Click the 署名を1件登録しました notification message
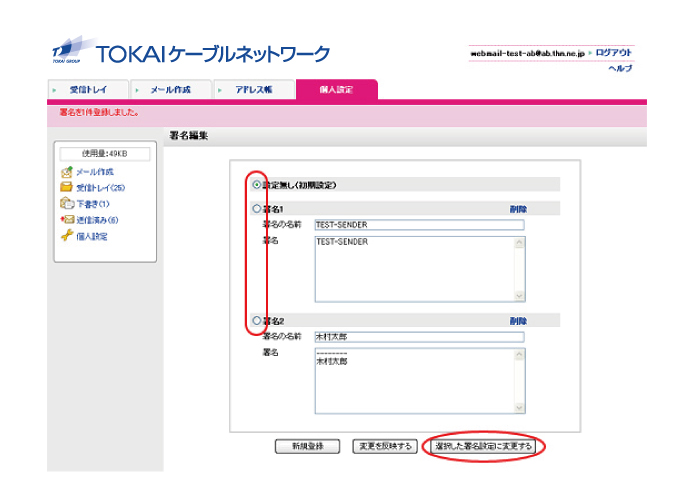700x494 pixels. [x=99, y=112]
